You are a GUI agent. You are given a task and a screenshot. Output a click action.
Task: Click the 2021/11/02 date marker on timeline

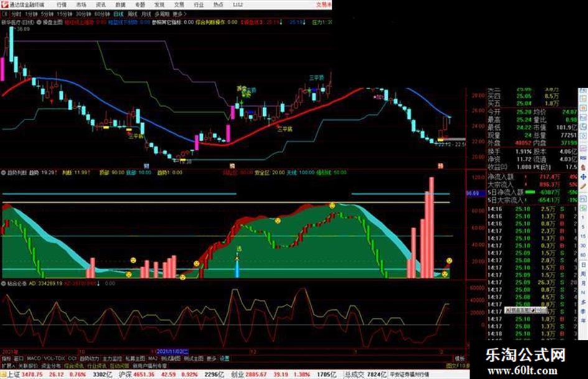[172, 352]
